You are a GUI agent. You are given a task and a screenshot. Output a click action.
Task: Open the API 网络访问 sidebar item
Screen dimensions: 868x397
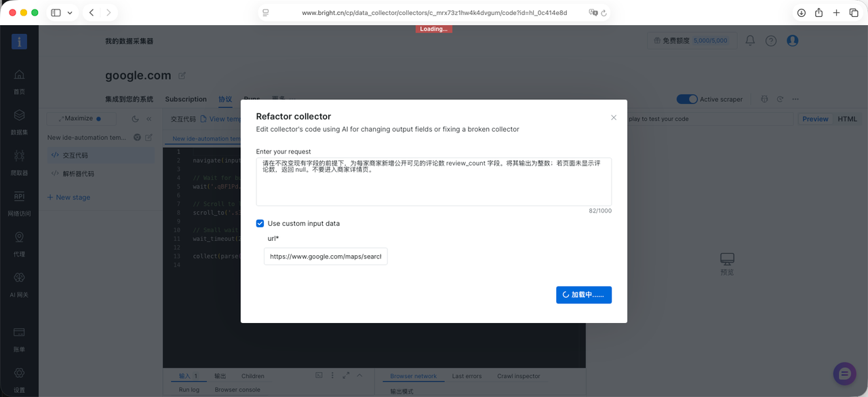pos(19,204)
